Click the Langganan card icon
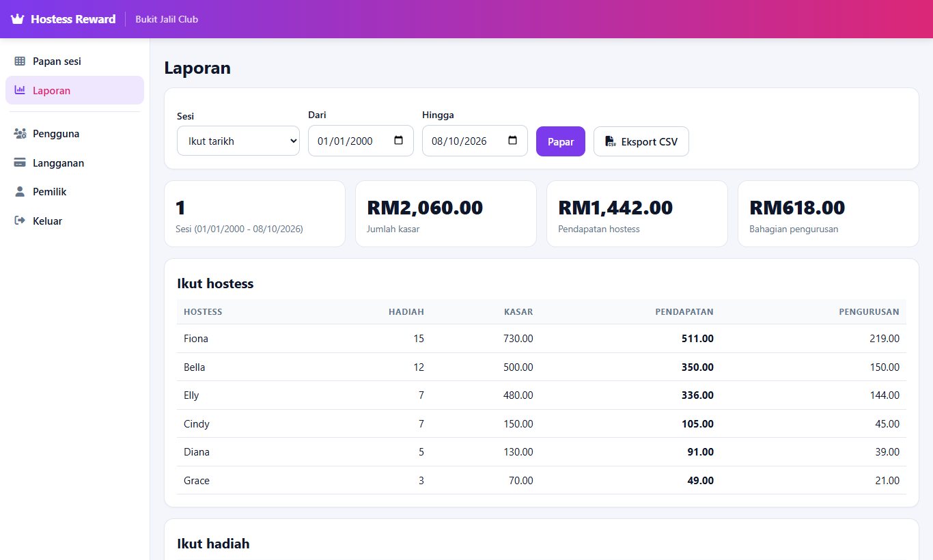 click(20, 163)
